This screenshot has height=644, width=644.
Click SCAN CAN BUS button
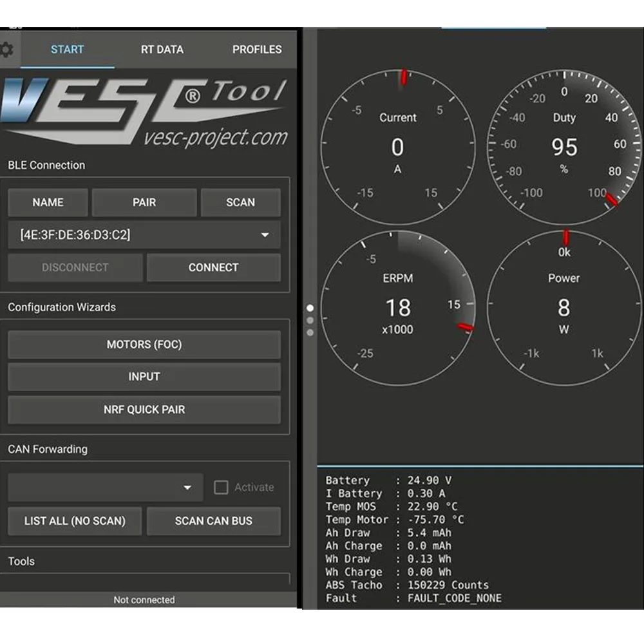pyautogui.click(x=214, y=521)
